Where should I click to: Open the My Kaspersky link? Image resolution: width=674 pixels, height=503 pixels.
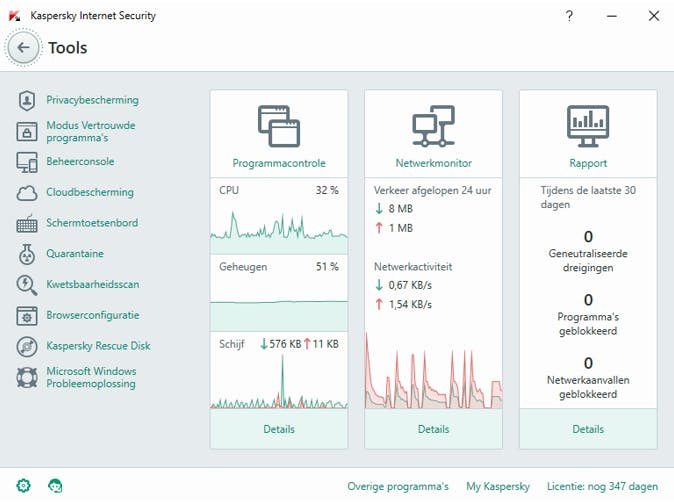click(498, 487)
